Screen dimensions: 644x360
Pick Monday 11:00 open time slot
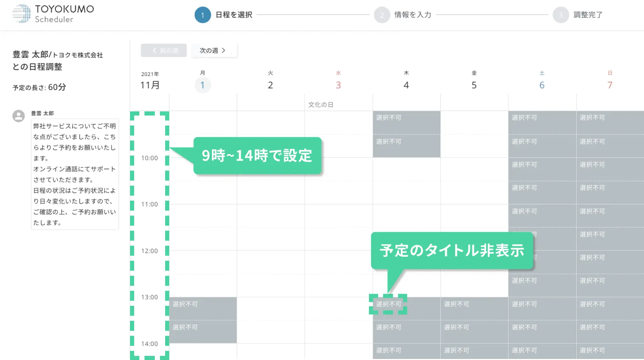[x=203, y=216]
